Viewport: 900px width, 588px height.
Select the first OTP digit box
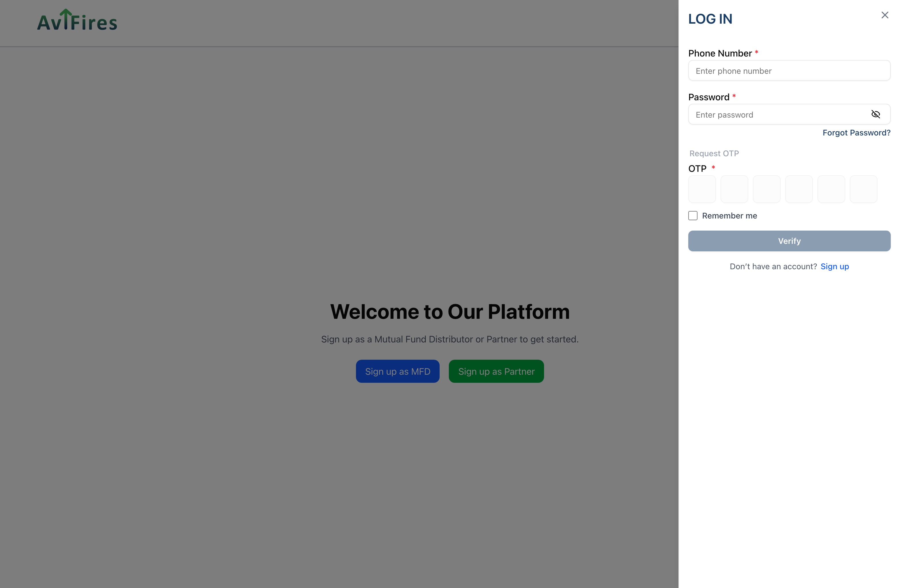point(702,189)
